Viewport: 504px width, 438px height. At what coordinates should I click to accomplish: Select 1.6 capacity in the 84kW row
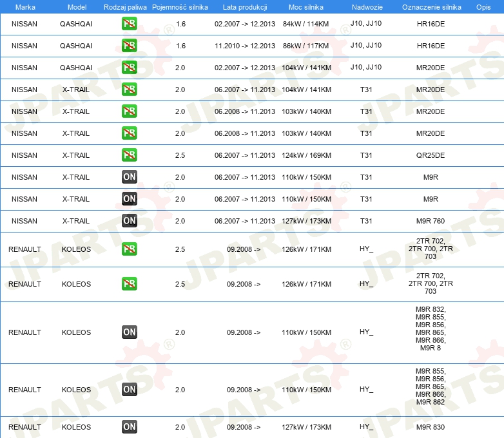[180, 24]
